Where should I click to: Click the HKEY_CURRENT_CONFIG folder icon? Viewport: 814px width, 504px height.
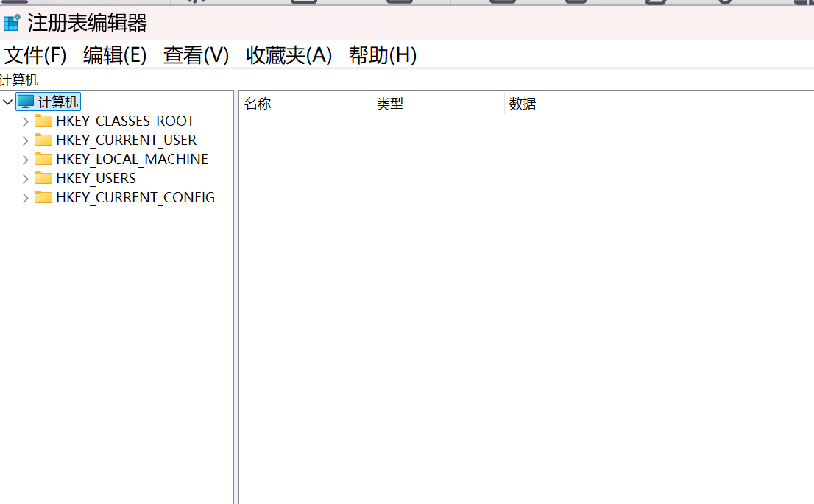(x=43, y=198)
